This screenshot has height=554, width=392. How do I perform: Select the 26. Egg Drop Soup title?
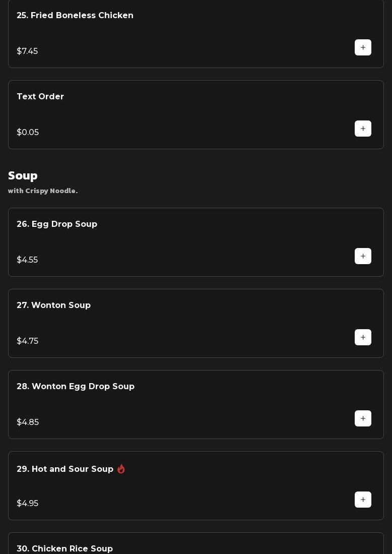[x=57, y=224]
